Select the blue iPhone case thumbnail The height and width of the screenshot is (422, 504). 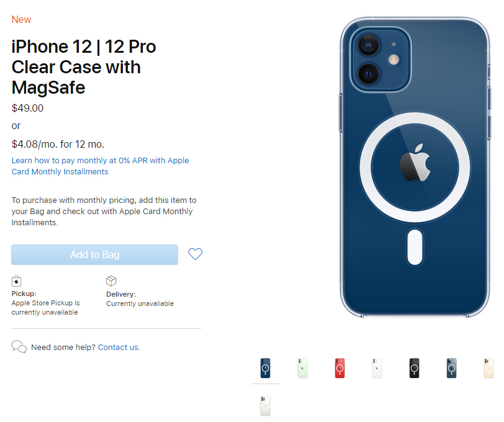pos(265,369)
